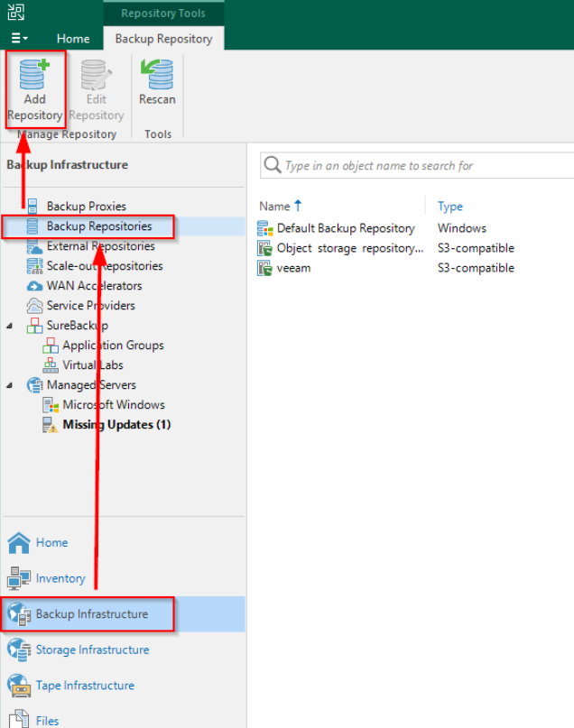This screenshot has height=728, width=574.
Task: Open the Missing Updates (1) item
Action: pyautogui.click(x=116, y=425)
